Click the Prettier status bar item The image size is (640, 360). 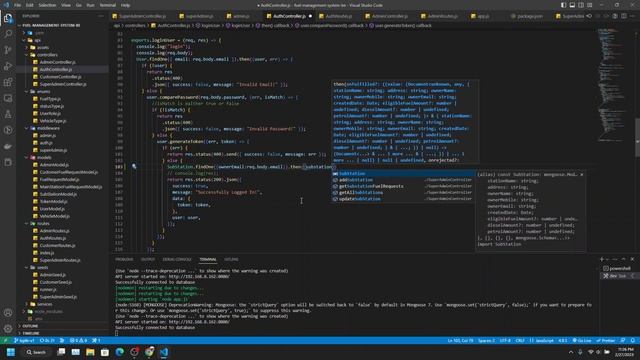[606, 340]
